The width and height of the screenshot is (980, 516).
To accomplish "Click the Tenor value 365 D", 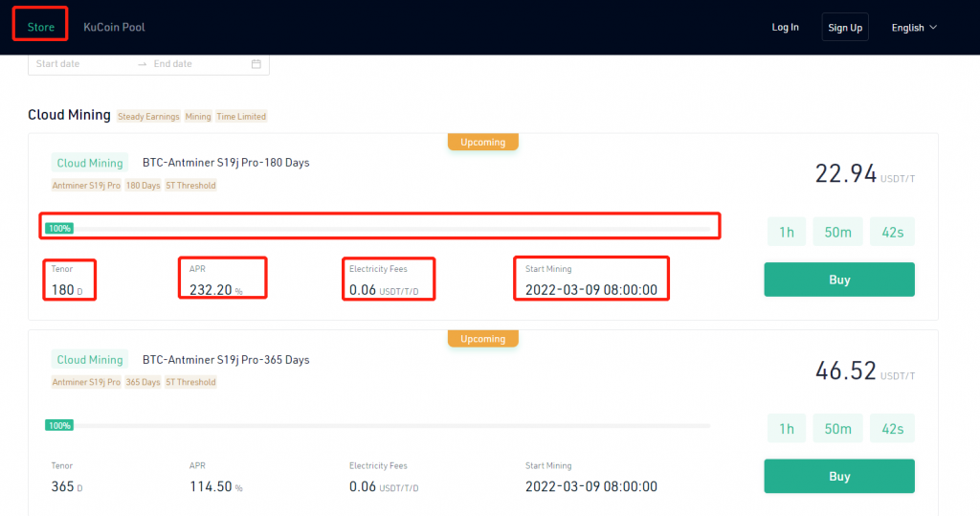I will (67, 486).
